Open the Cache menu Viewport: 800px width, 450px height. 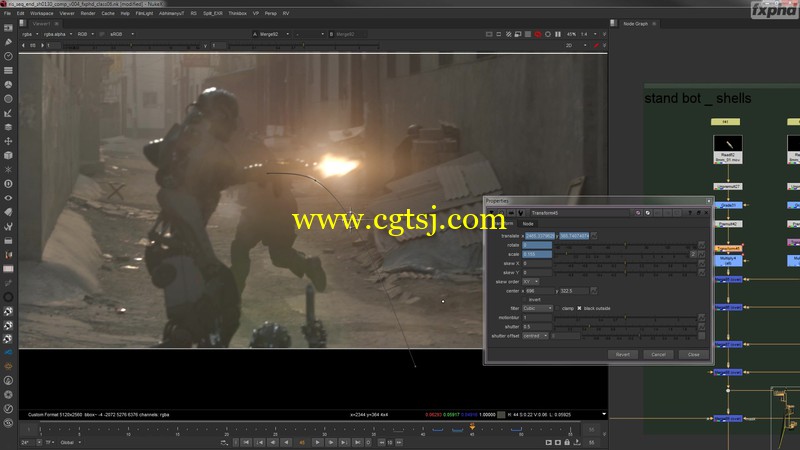(108, 13)
